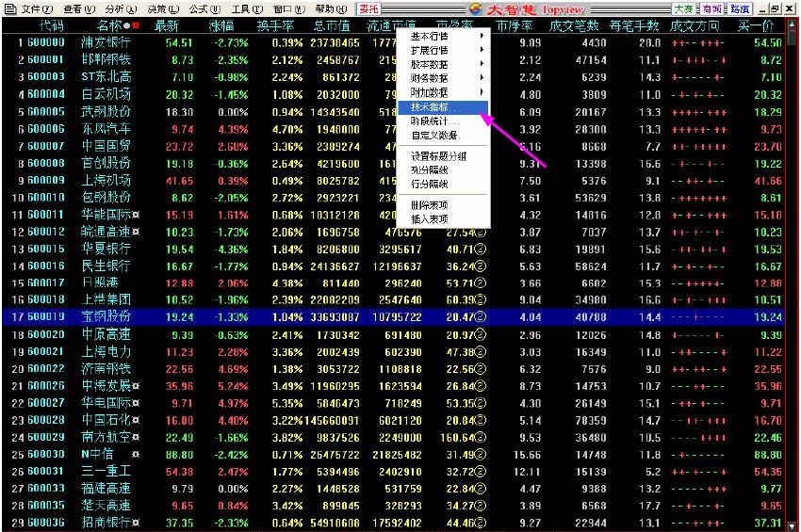Select 行分隔线 in the context menu
The height and width of the screenshot is (532, 801).
[443, 184]
